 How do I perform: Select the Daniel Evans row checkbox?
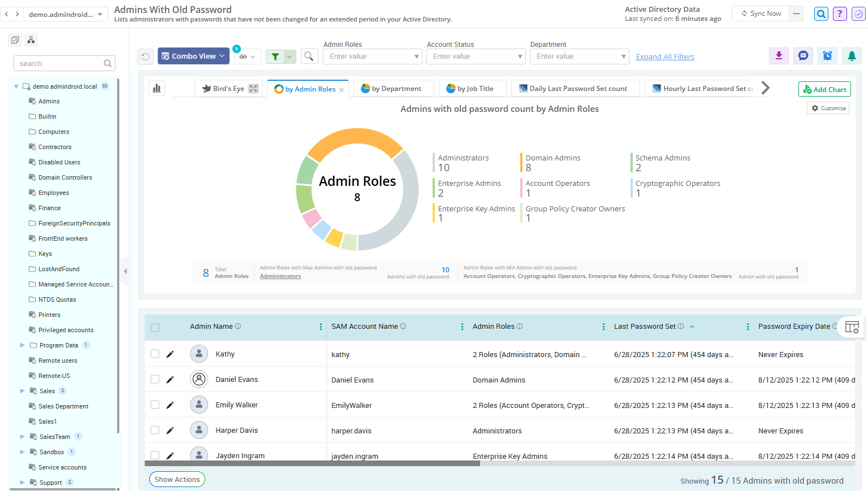(x=155, y=379)
